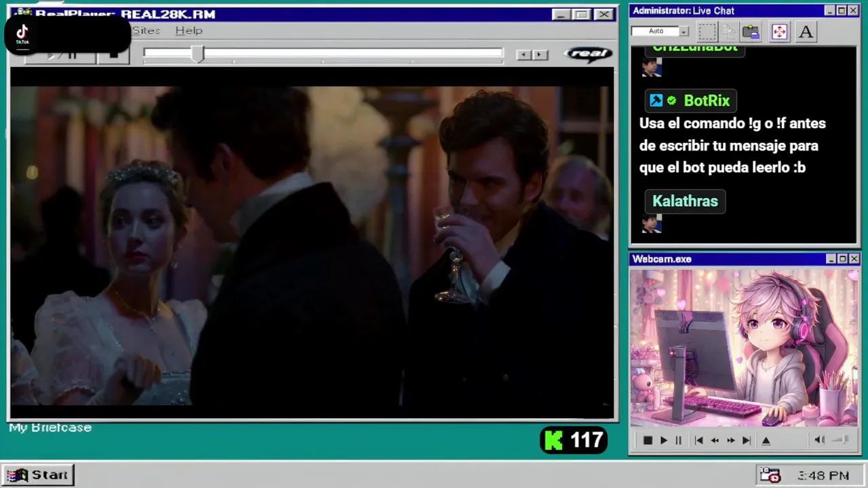
Task: Minimize the Live Chat window
Action: pyautogui.click(x=830, y=11)
